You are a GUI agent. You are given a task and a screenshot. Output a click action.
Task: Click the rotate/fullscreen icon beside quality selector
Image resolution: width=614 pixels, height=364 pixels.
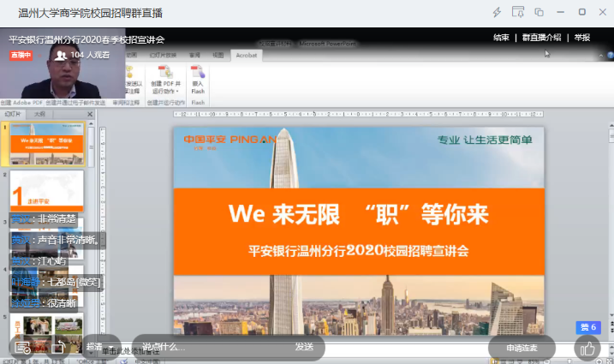[58, 347]
